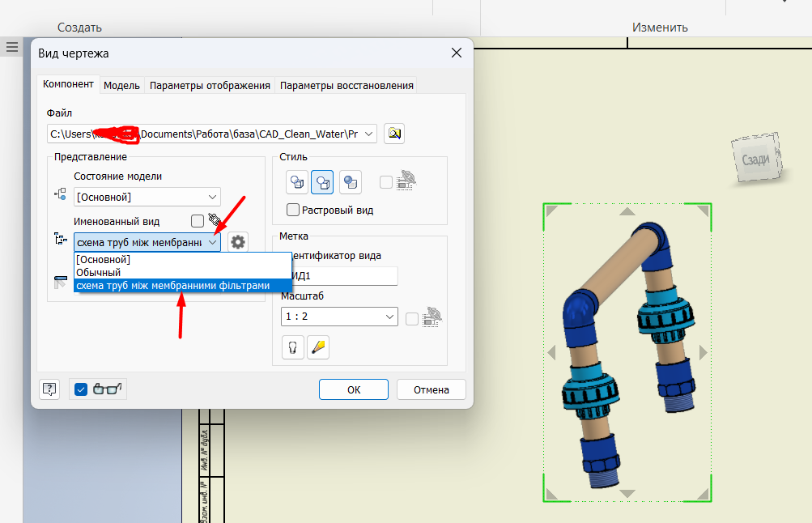Click top-left corner arrow of preview
The height and width of the screenshot is (523, 812).
click(x=551, y=210)
